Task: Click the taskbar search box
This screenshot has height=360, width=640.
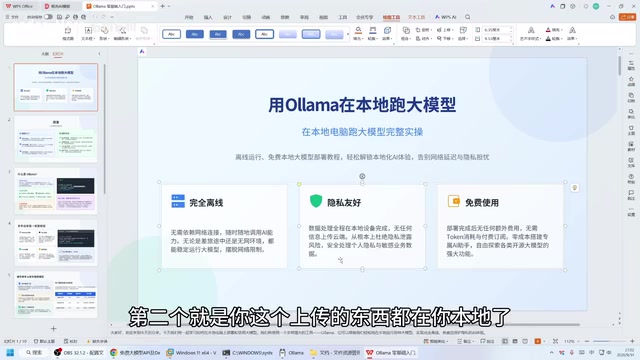Action: (x=34, y=353)
